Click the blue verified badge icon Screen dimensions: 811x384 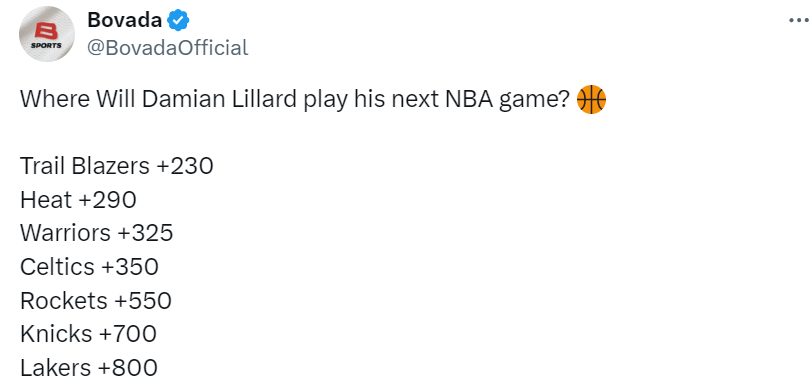point(178,21)
